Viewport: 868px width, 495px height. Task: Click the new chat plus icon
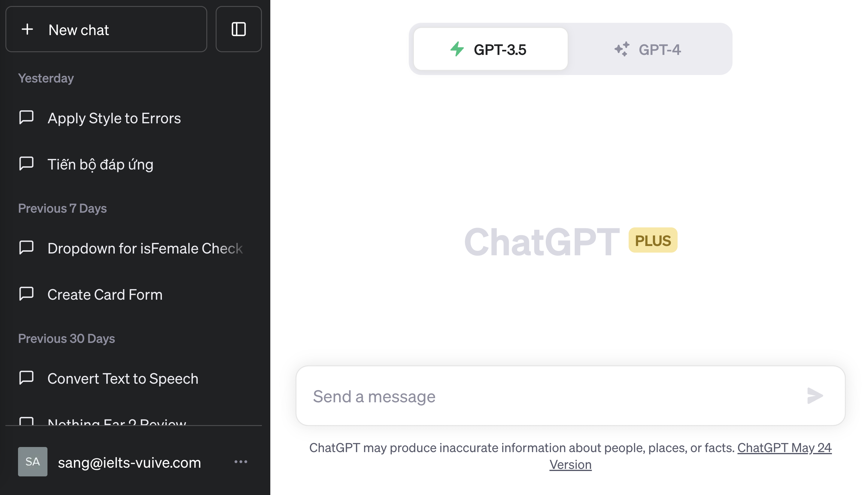pyautogui.click(x=27, y=28)
